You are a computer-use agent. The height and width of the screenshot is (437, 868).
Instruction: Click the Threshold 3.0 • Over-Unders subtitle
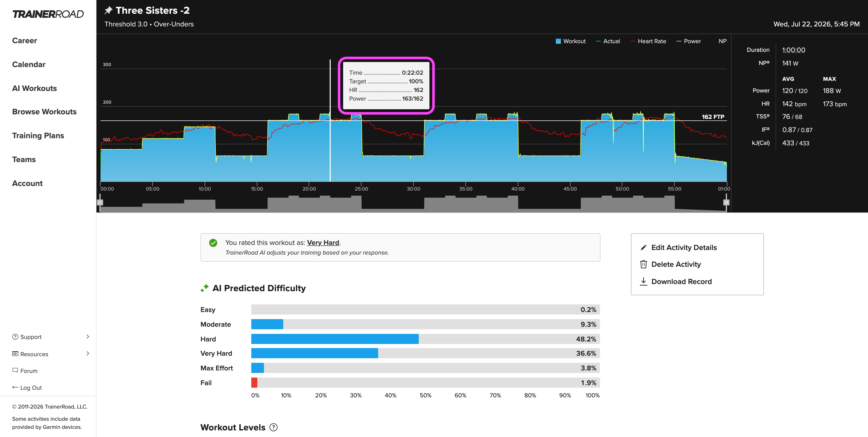point(149,24)
